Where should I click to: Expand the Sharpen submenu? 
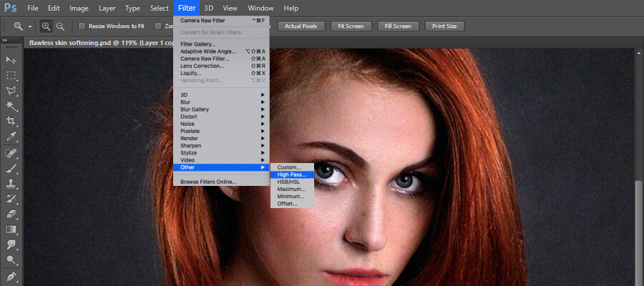click(221, 146)
